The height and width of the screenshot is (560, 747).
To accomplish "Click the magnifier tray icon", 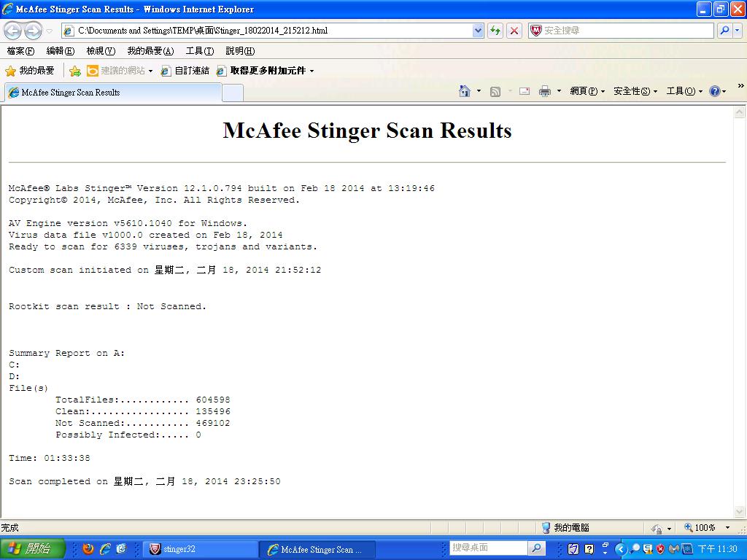I will coord(635,549).
